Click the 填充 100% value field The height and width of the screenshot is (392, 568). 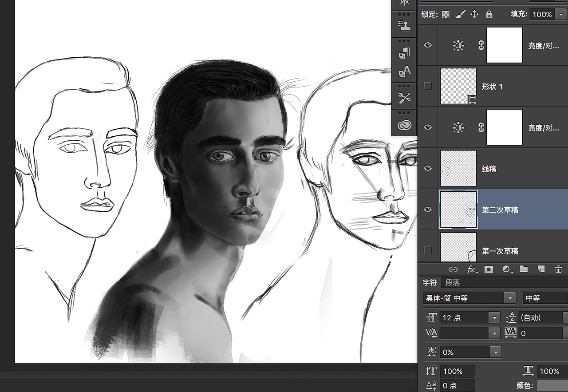542,15
